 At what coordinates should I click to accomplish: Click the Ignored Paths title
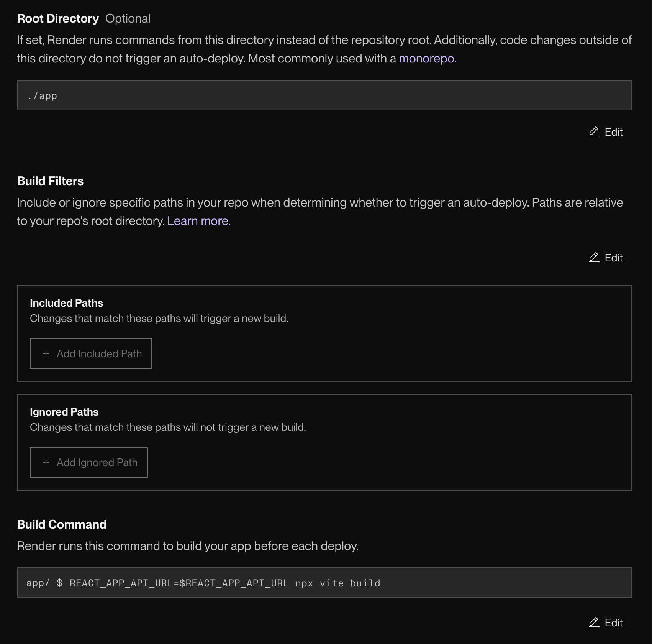coord(64,412)
